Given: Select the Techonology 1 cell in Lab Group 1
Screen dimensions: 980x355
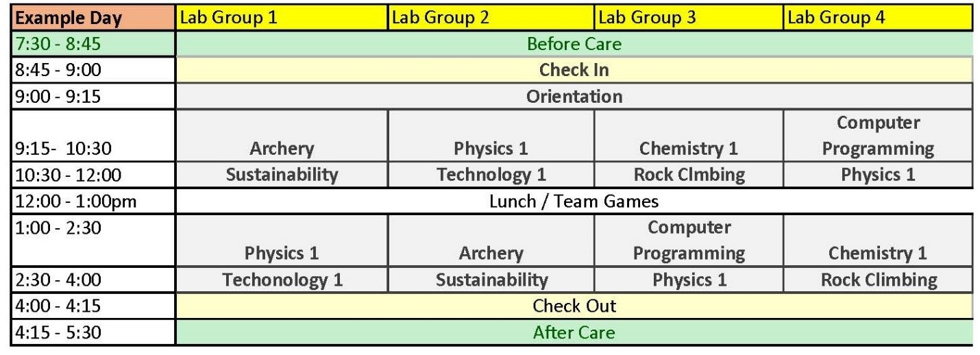Looking at the screenshot, I should tap(282, 280).
